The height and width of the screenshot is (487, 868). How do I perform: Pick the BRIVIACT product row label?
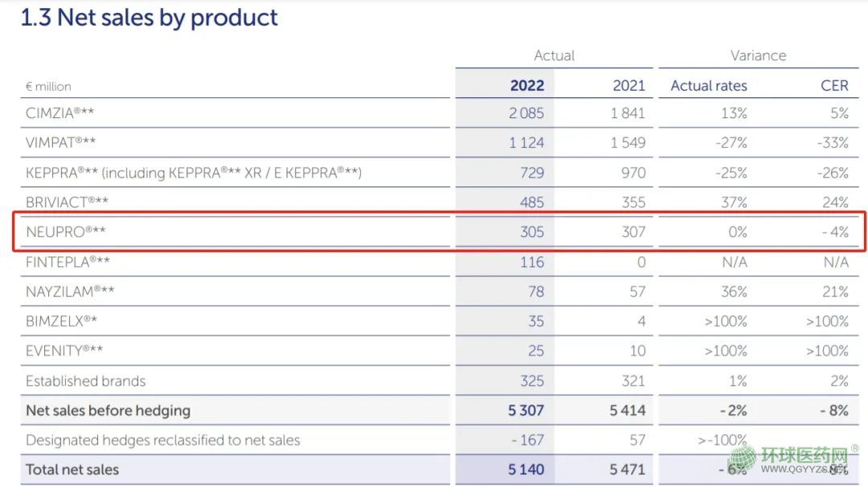68,203
